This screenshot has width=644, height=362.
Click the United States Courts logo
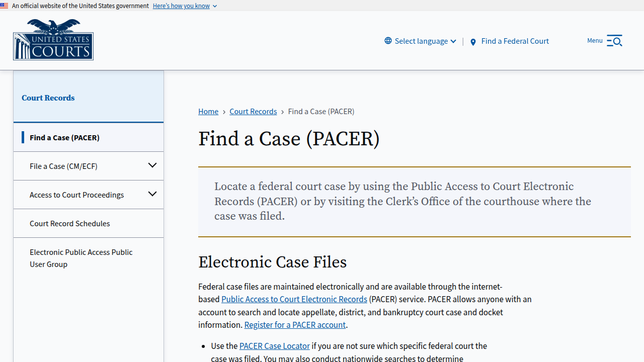[53, 40]
